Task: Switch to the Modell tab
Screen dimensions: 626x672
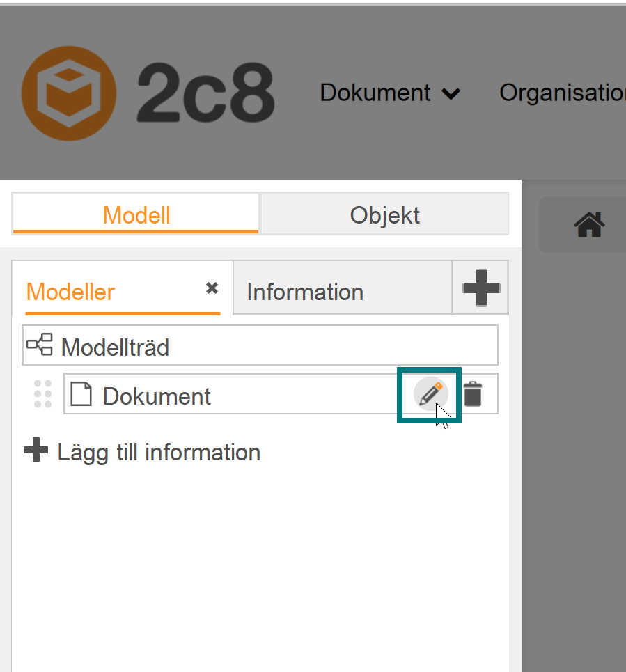Action: (136, 214)
